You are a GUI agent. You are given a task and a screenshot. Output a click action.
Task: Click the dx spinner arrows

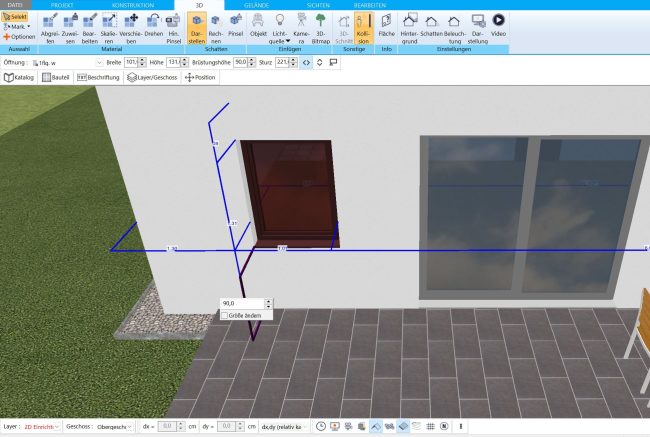[x=181, y=426]
